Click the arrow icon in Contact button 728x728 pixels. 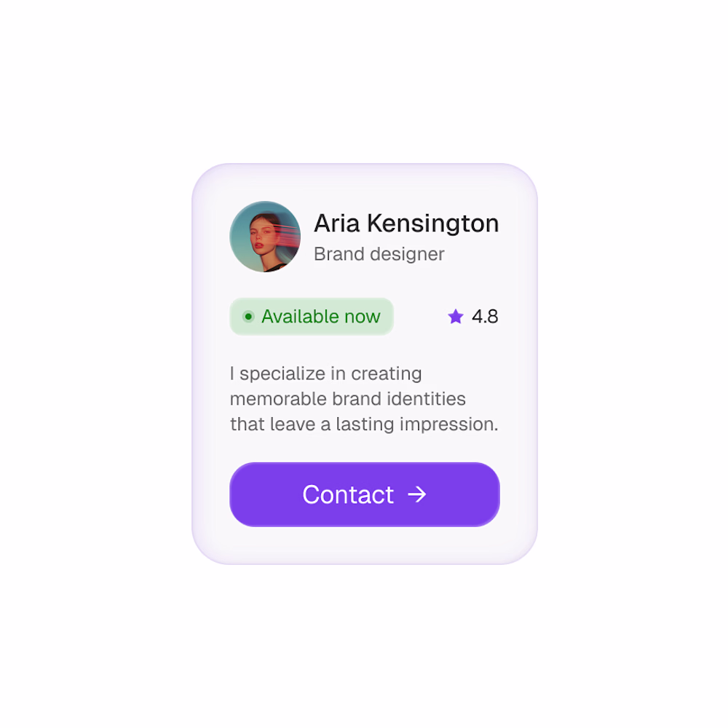click(416, 494)
